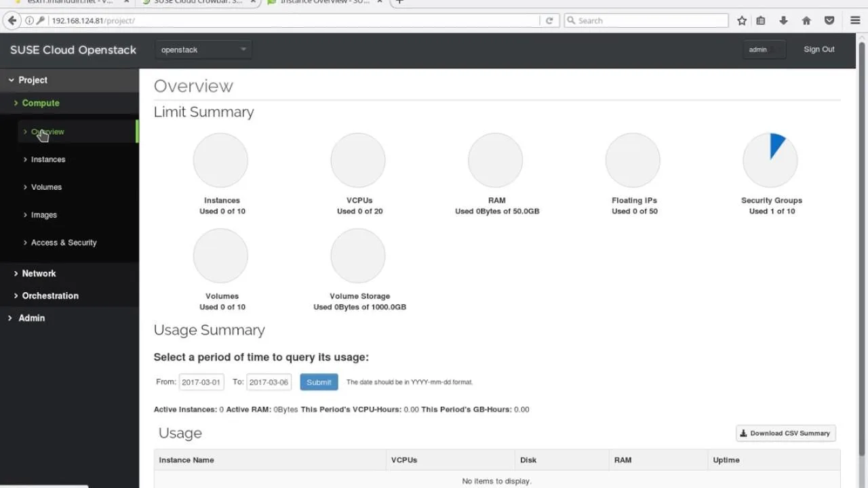
Task: Click the site info icon in address bar
Action: pyautogui.click(x=29, y=20)
